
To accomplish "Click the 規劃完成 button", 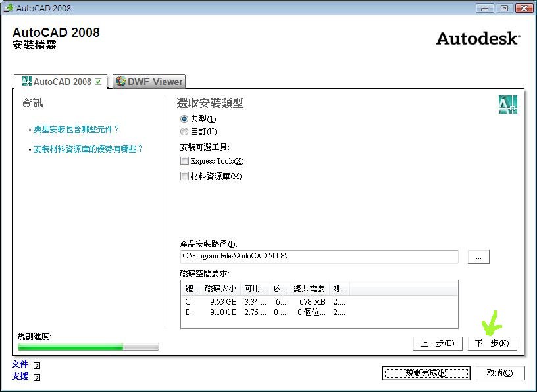I will 426,373.
